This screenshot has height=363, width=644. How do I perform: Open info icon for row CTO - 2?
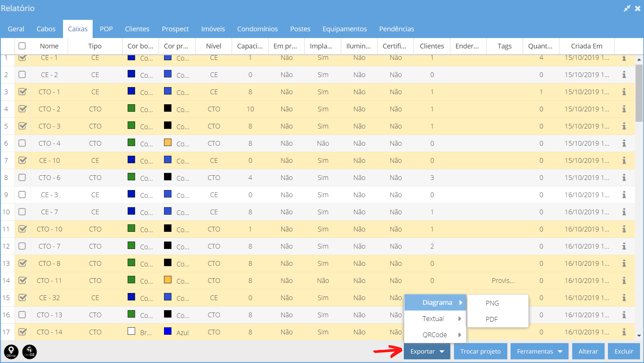pyautogui.click(x=624, y=109)
